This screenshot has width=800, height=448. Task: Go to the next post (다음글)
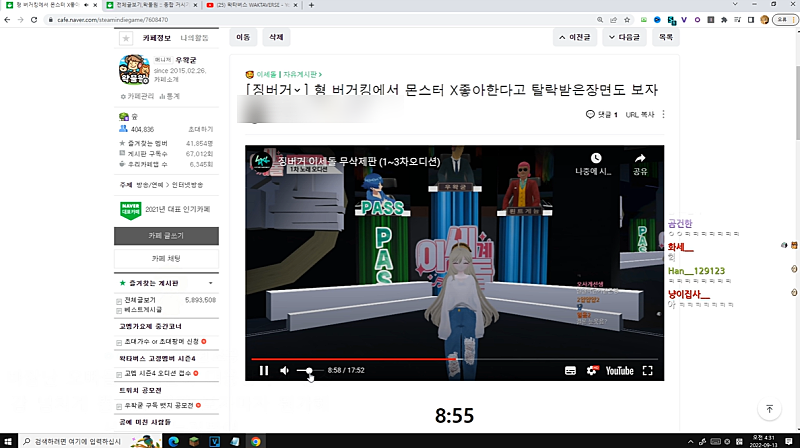coord(624,37)
